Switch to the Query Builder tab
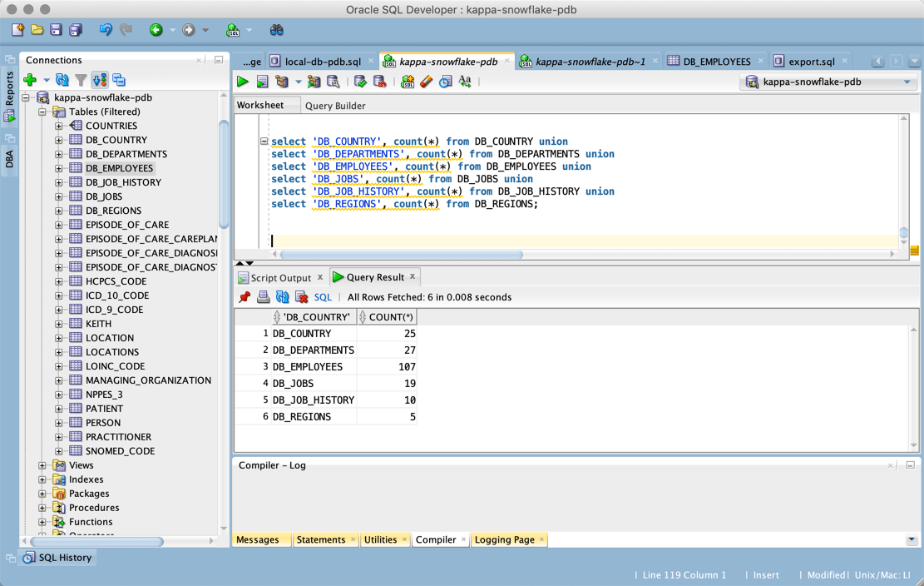The height and width of the screenshot is (586, 924). [x=334, y=106]
